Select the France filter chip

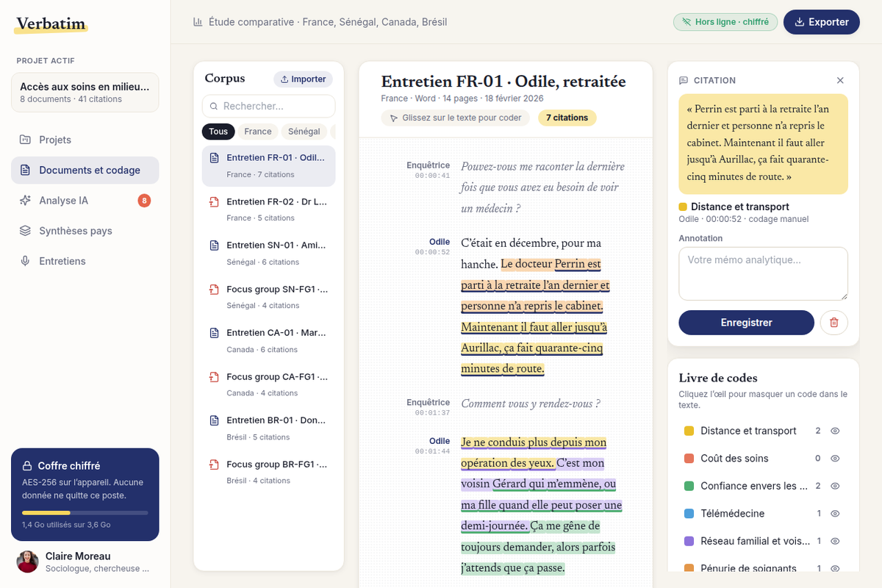click(258, 132)
